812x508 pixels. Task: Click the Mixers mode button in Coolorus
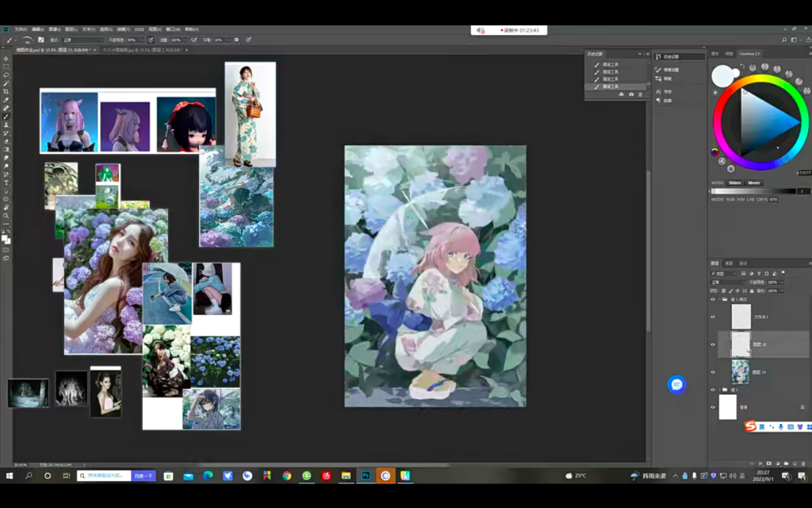[753, 183]
